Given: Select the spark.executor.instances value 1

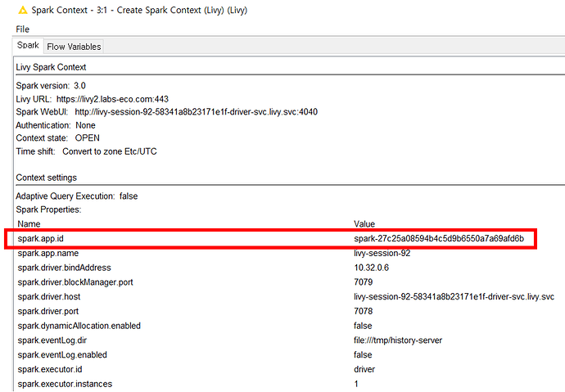Looking at the screenshot, I should (x=356, y=384).
